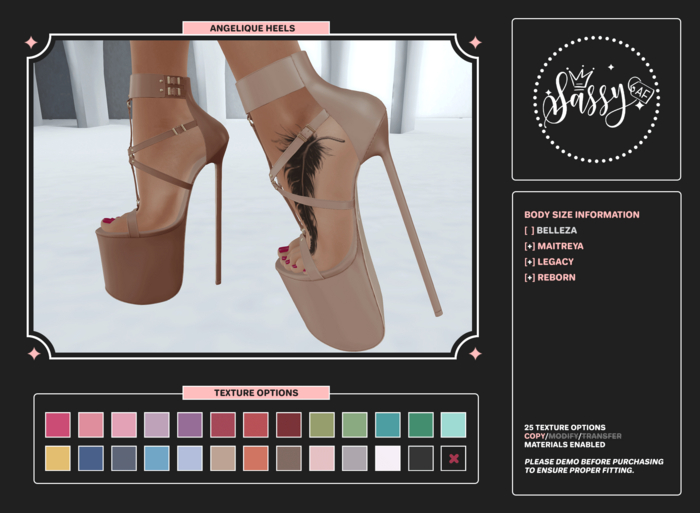Select the blush pale pink texture swatch
This screenshot has height=513, width=700.
322,458
